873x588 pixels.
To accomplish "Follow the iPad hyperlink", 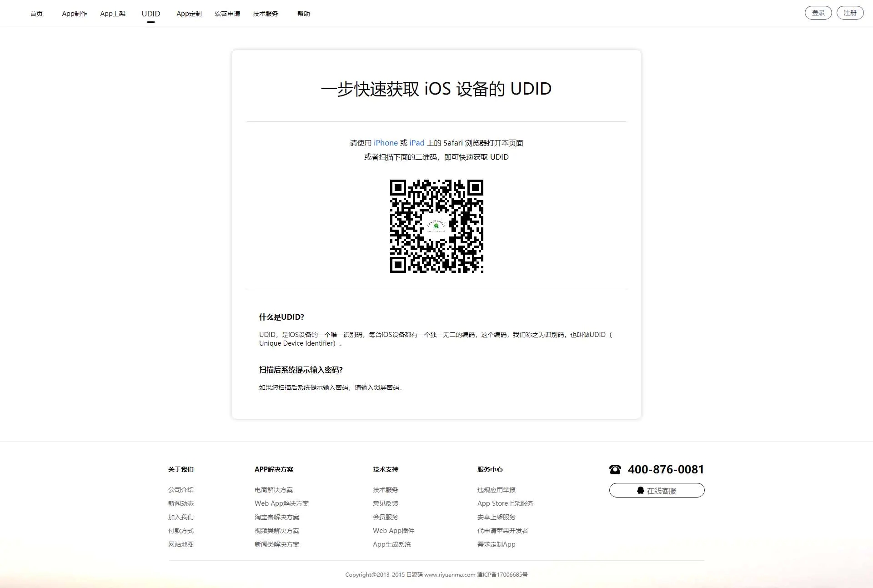I will tap(416, 143).
